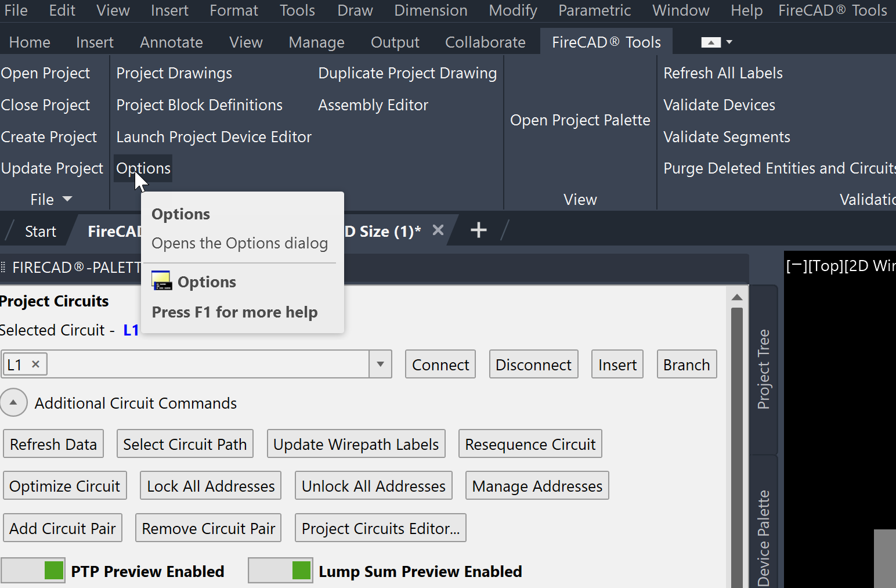
Task: Open Project Block Definitions command
Action: click(x=199, y=105)
